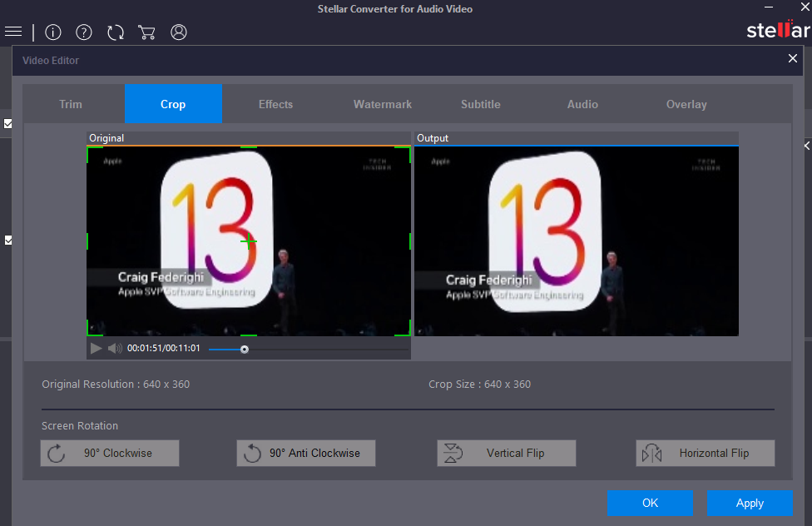Click the update refresh arrows icon
The image size is (812, 526).
[116, 32]
